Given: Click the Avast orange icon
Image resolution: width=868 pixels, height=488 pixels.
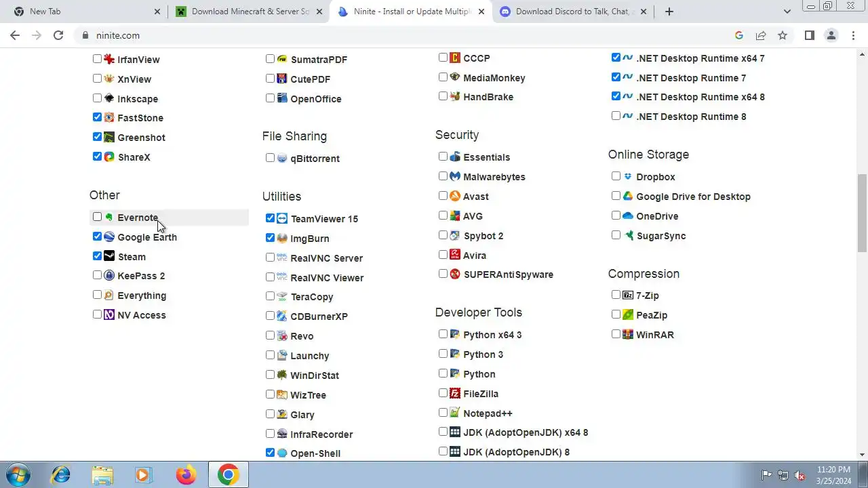Looking at the screenshot, I should (x=455, y=196).
